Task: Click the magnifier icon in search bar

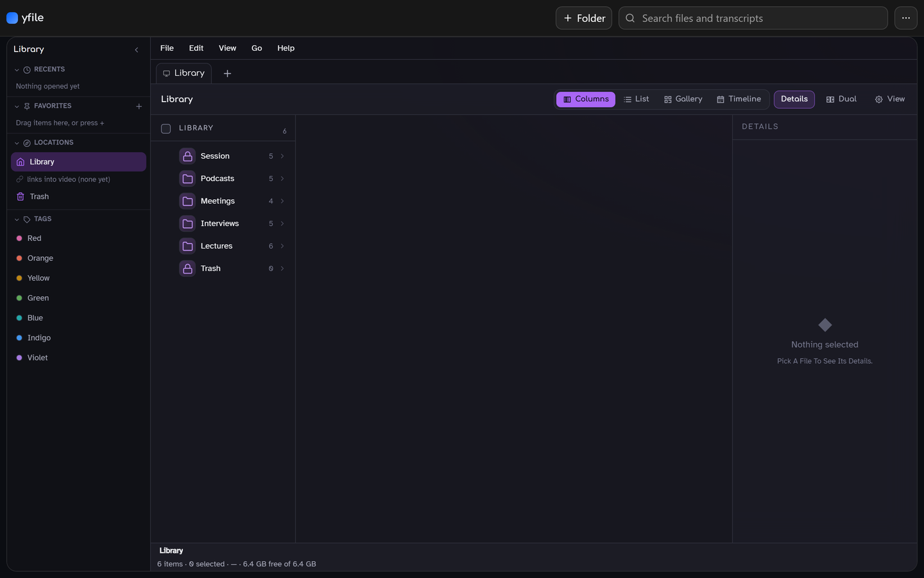Action: point(630,18)
